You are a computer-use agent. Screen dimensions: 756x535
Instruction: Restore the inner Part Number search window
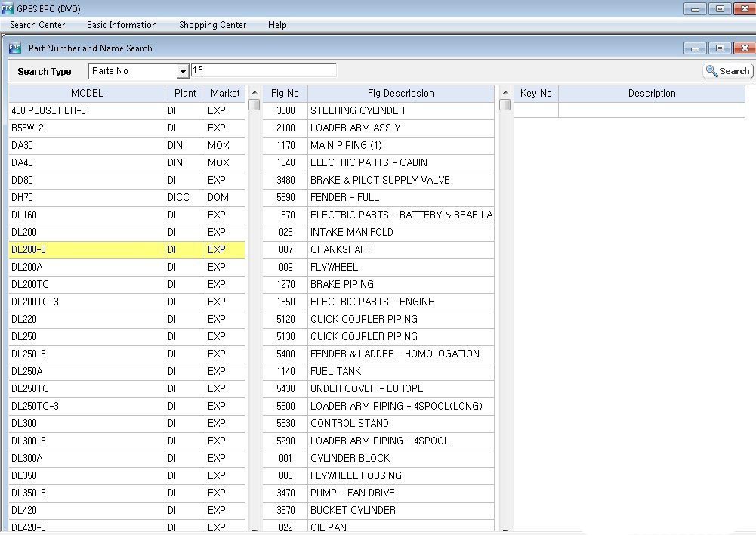click(720, 48)
